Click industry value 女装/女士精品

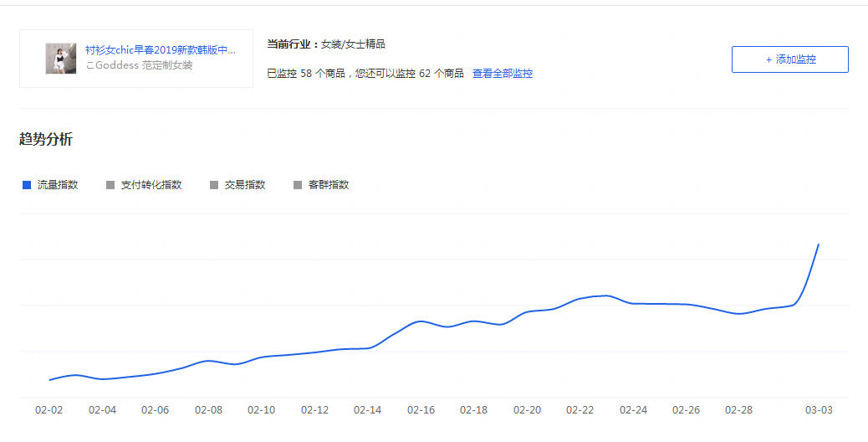point(353,44)
